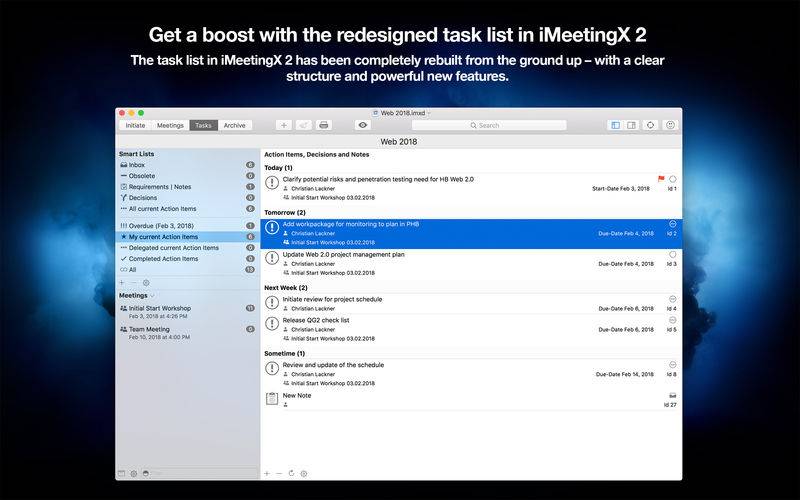800x500 pixels.
Task: Toggle the left sidebar layout button
Action: [x=615, y=125]
